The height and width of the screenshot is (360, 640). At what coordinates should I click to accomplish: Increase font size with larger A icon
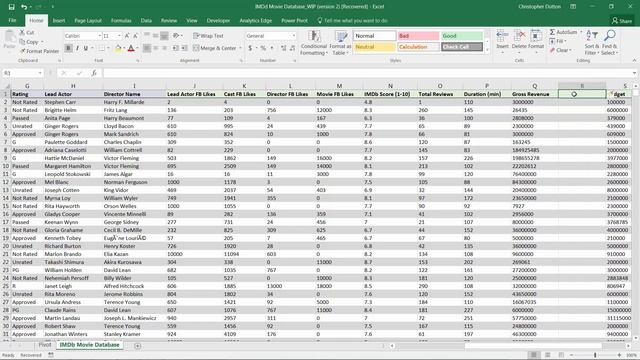127,36
